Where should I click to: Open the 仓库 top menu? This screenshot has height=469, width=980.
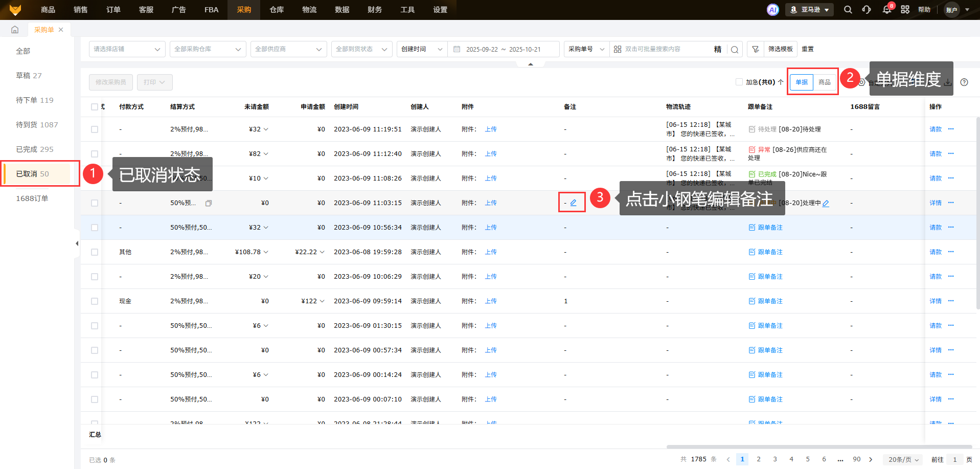tap(277, 10)
